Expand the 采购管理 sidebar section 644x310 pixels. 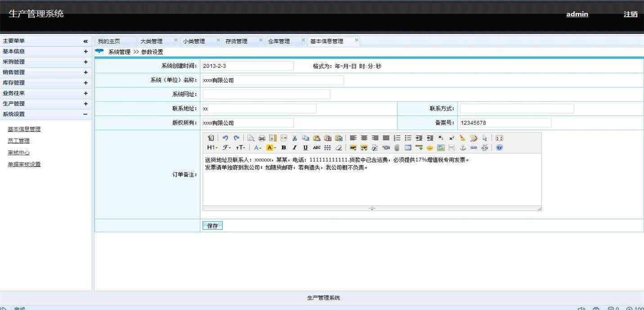pyautogui.click(x=86, y=62)
